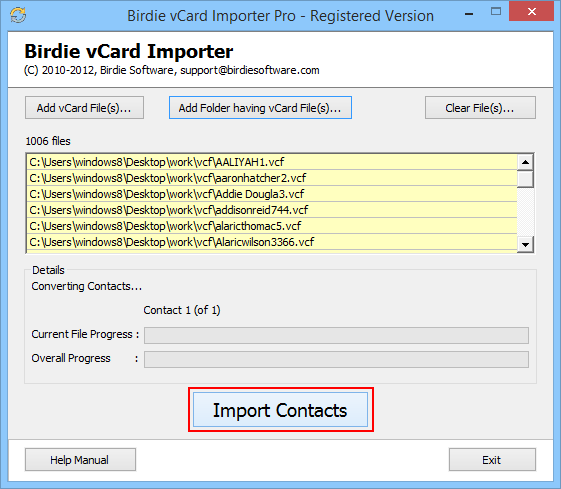Close the vCard Importer Pro window
Viewport: 561px width, 489px height.
[532, 12]
